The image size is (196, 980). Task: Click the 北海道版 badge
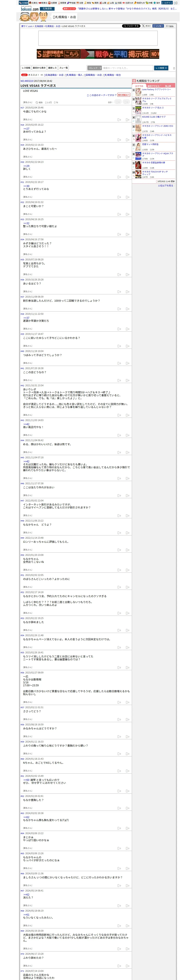click(x=47, y=8)
